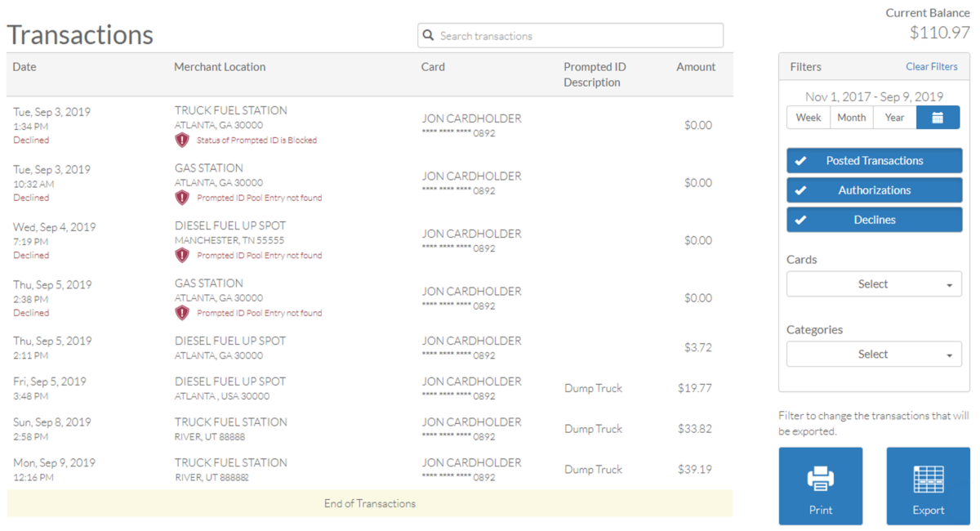
Task: Click the alert icon on the blocked Sep 3 transaction
Action: 182,140
